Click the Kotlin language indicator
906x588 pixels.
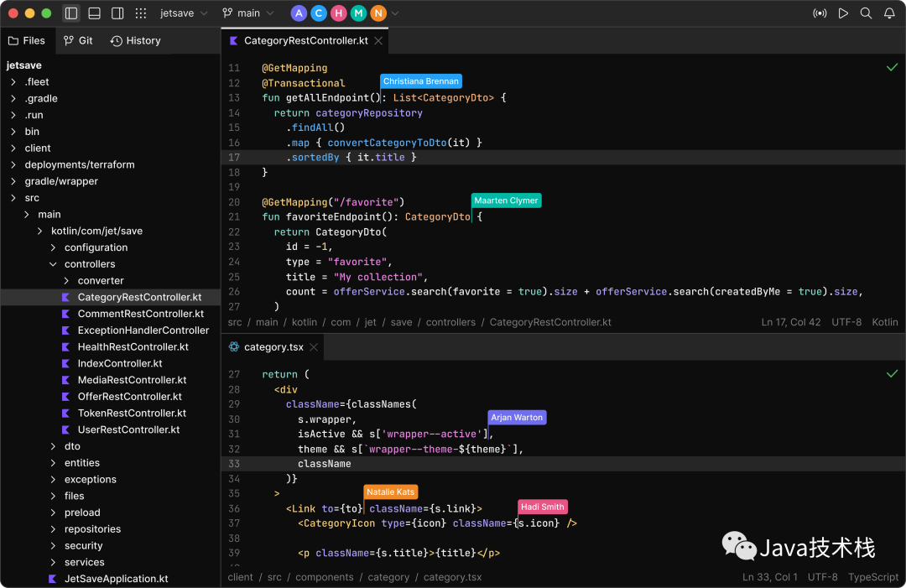(x=885, y=322)
